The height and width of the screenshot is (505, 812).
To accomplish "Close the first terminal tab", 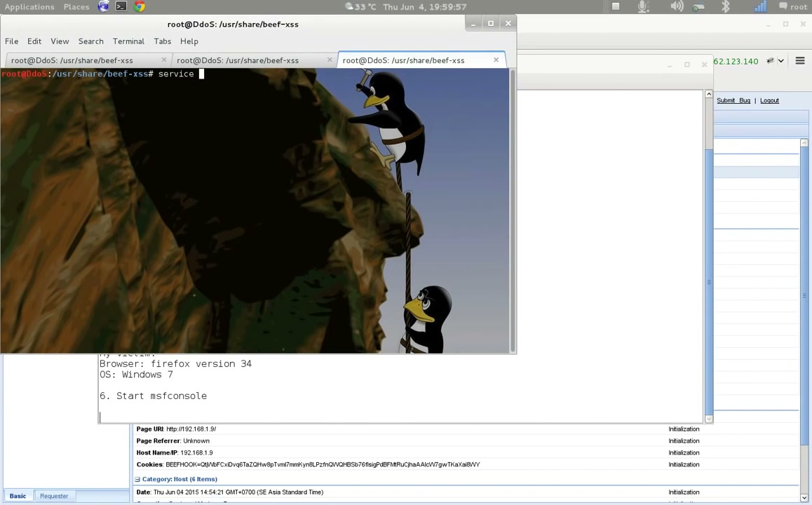I will click(163, 60).
